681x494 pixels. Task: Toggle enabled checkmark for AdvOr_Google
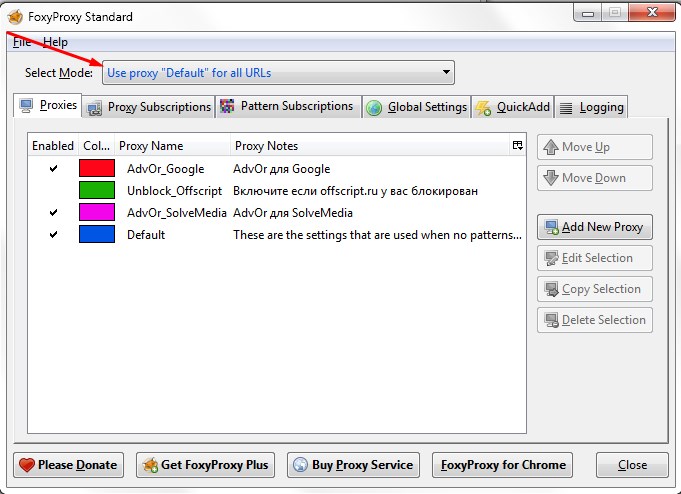(x=53, y=168)
